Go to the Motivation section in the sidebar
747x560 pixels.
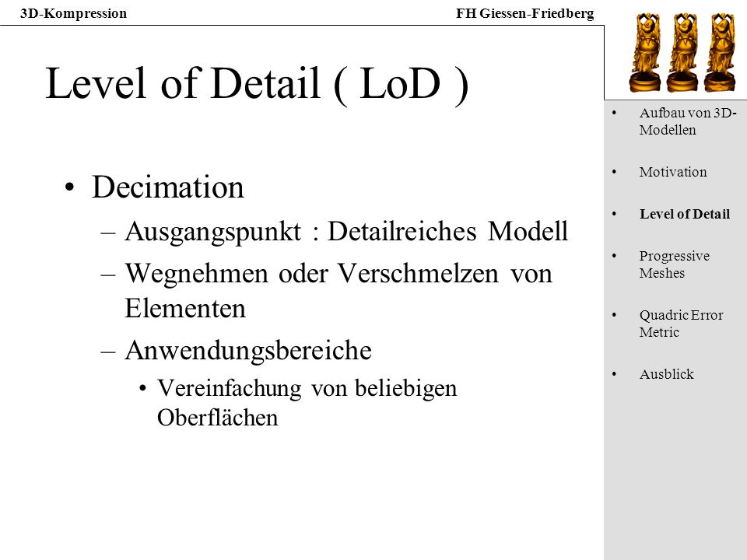672,172
